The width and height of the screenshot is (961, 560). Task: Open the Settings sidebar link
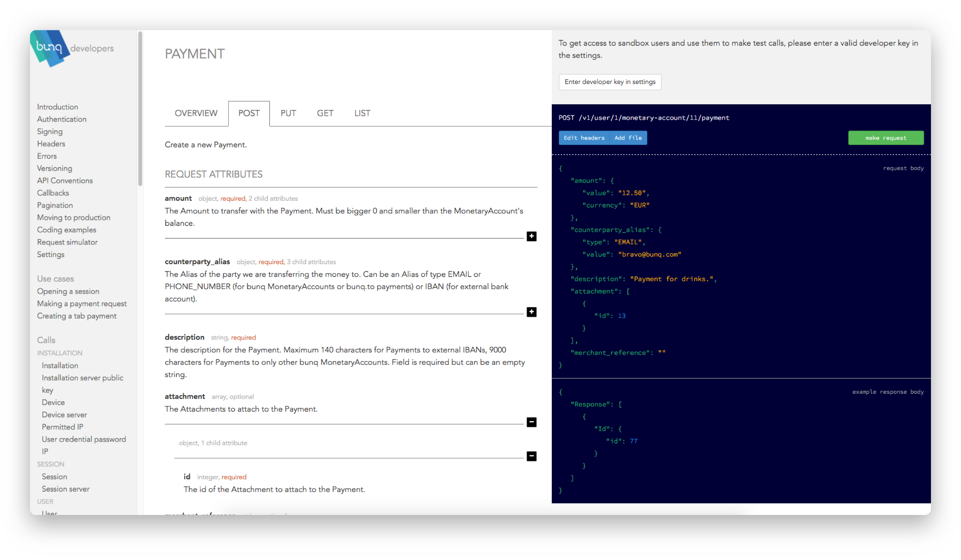(51, 254)
